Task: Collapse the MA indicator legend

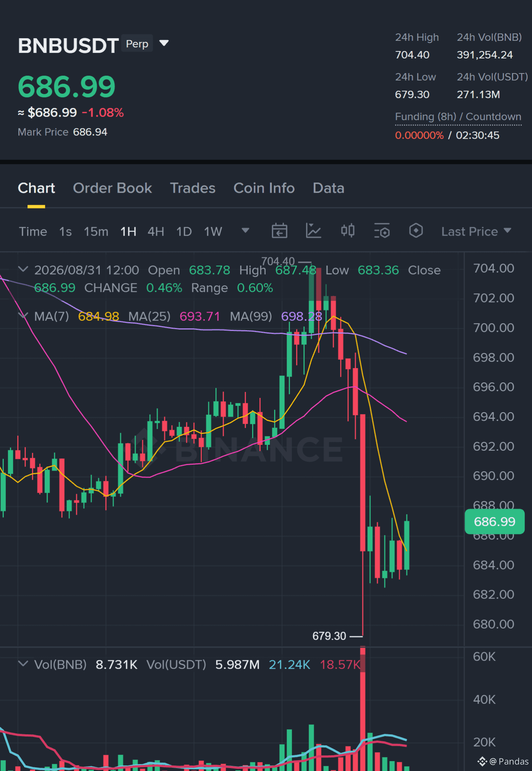Action: [x=23, y=316]
